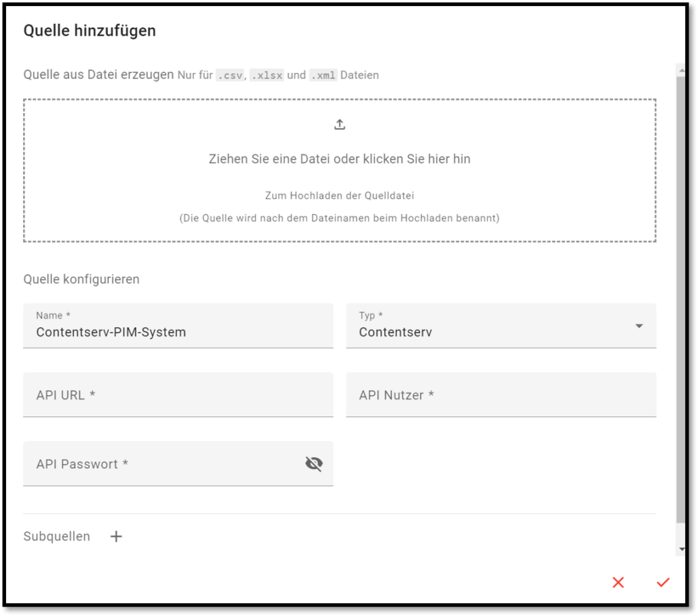Click the Quelle konfigurieren heading

point(82,279)
